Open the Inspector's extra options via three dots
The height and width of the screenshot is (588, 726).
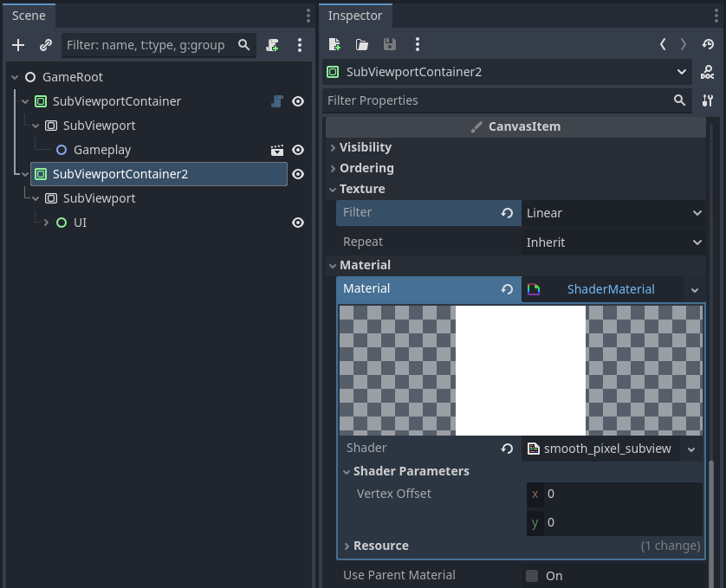417,44
